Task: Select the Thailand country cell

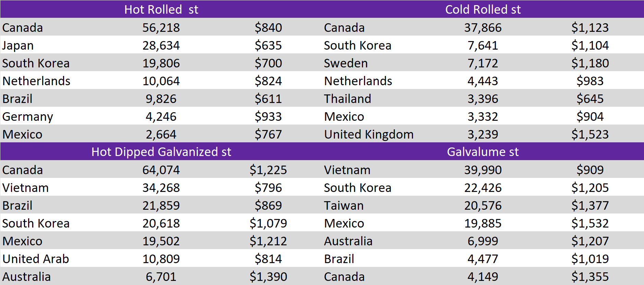Action: point(347,99)
